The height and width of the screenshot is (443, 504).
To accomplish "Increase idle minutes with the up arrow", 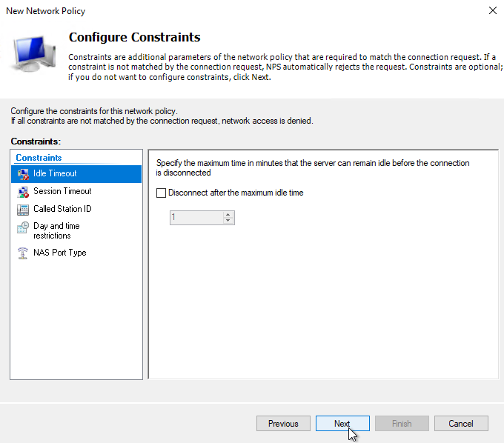I will (228, 215).
